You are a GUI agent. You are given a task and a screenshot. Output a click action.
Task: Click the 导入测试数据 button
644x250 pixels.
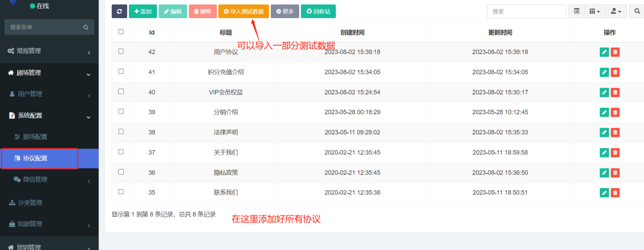pos(244,11)
